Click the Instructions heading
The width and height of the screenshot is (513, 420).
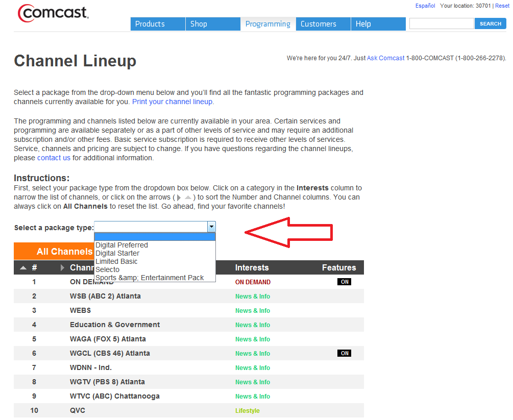41,178
